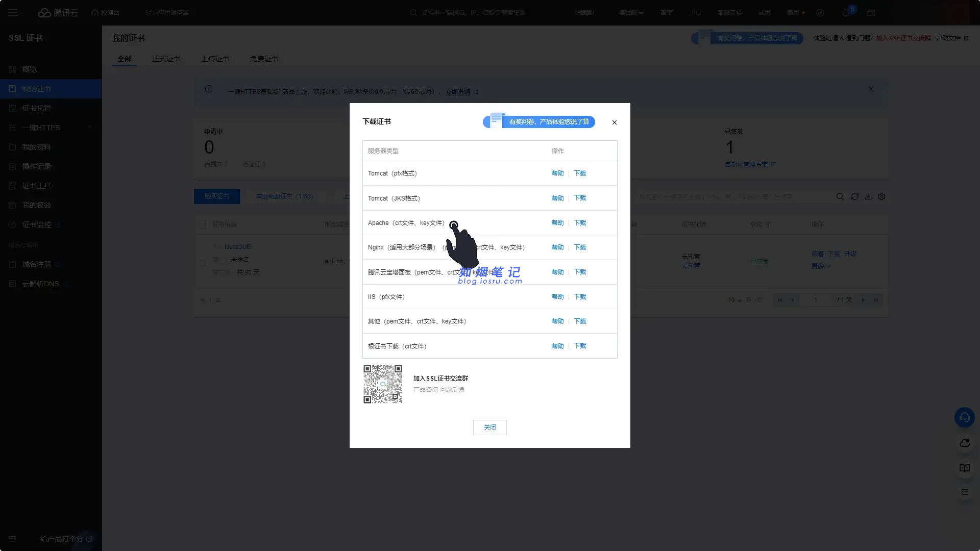The height and width of the screenshot is (551, 980).
Task: Click 立即选购 link in announcement
Action: [x=458, y=92]
